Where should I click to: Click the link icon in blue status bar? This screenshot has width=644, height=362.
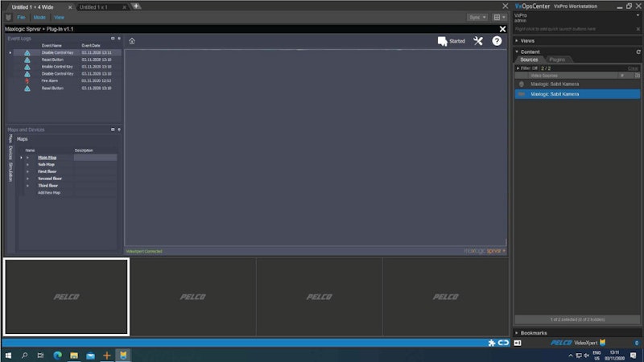[x=504, y=343]
